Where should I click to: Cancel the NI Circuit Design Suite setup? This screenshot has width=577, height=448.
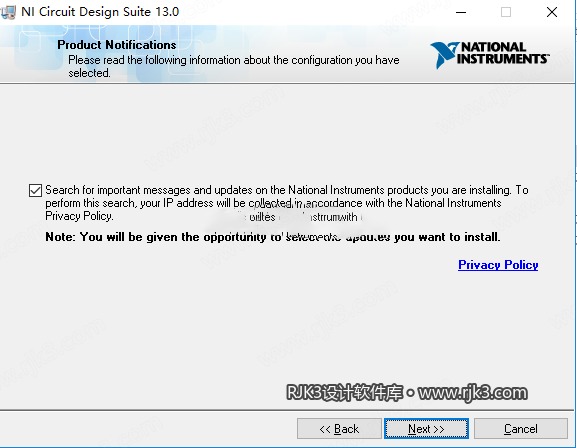coord(521,428)
